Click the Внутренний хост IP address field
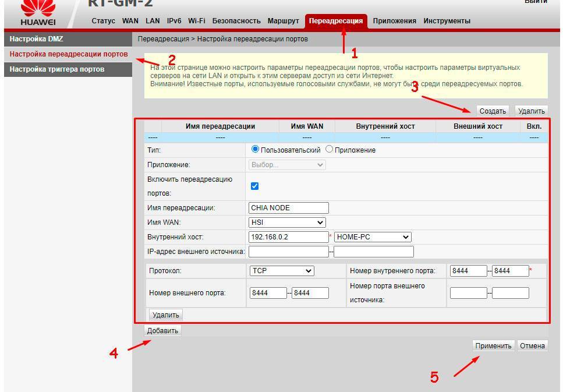563x392 pixels. pyautogui.click(x=288, y=237)
